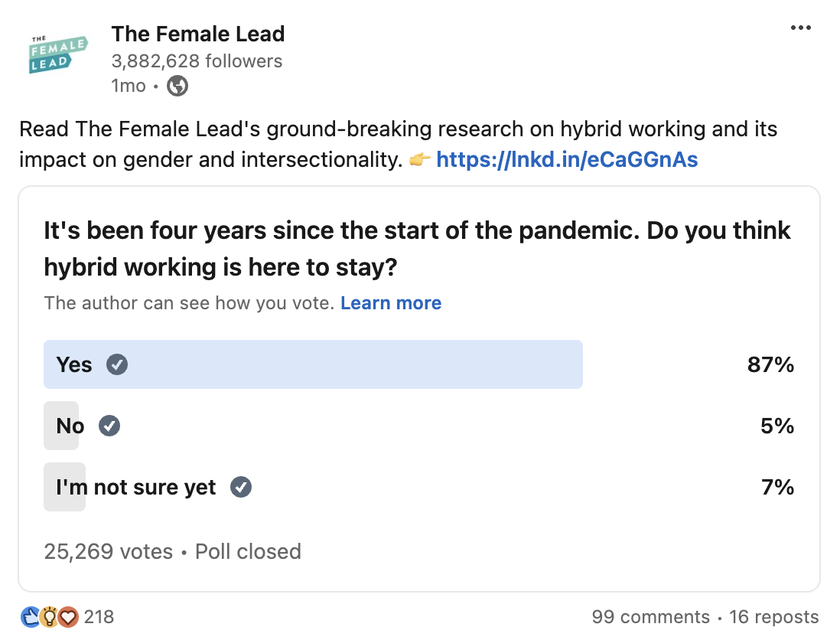Click the checkmark badge beside No
Image resolution: width=840 pixels, height=640 pixels.
(109, 426)
